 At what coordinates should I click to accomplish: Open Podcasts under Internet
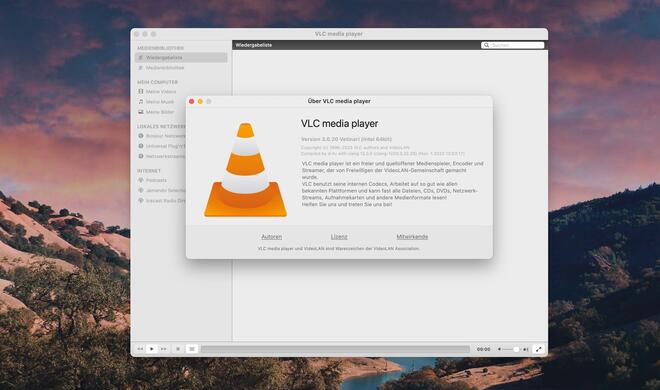pyautogui.click(x=156, y=180)
